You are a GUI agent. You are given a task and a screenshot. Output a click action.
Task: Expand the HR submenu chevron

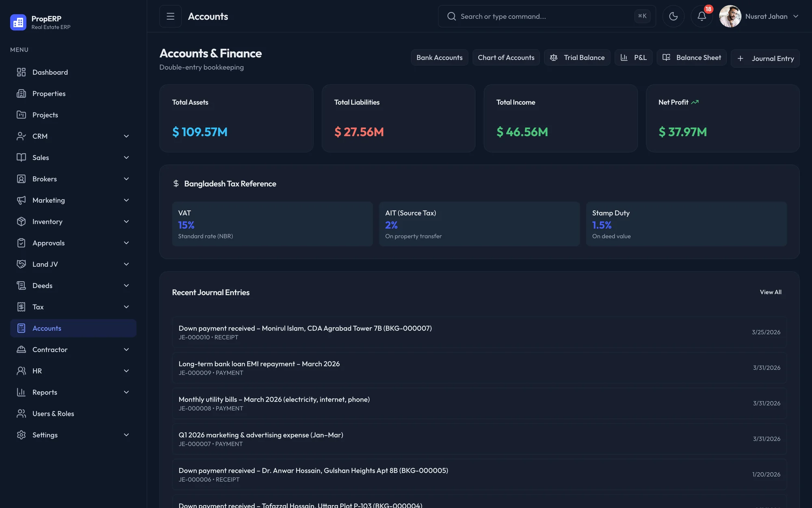(x=126, y=371)
